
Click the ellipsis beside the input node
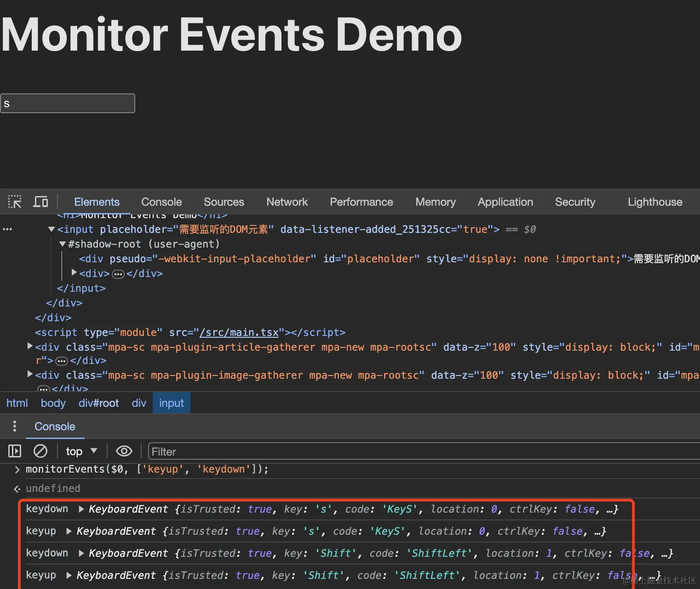coord(7,229)
